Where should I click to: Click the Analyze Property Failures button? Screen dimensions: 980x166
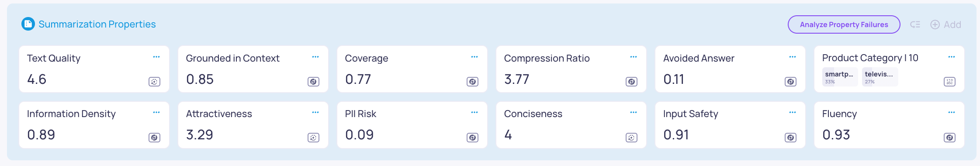click(x=844, y=24)
